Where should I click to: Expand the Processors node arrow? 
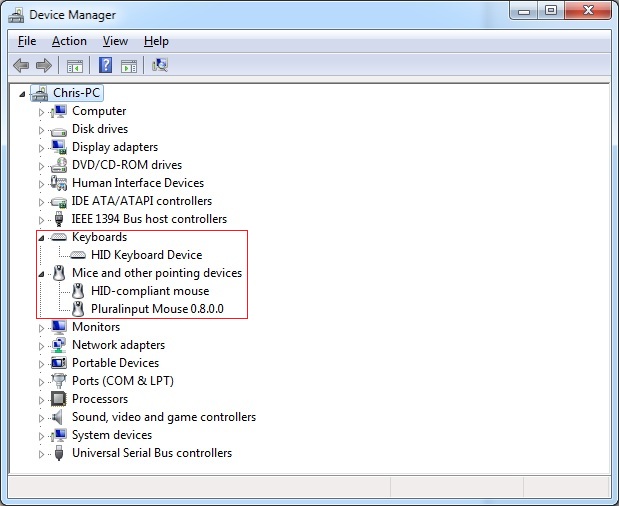click(x=41, y=400)
